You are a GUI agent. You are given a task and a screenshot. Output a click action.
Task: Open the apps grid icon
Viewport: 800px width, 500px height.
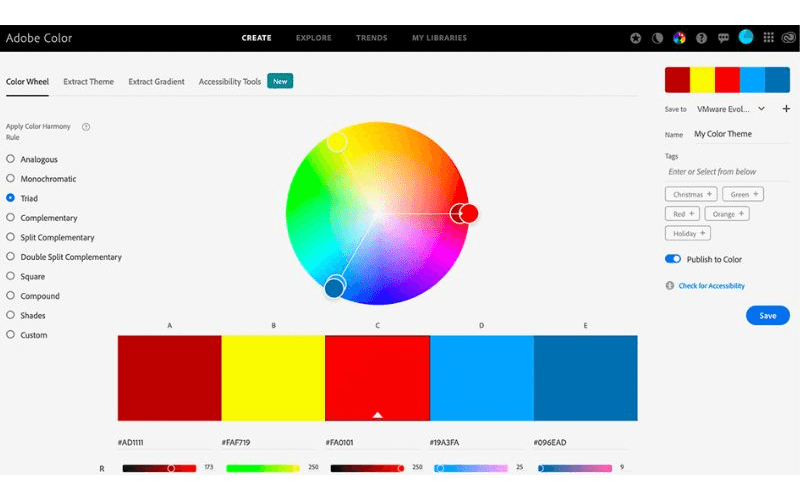(768, 38)
